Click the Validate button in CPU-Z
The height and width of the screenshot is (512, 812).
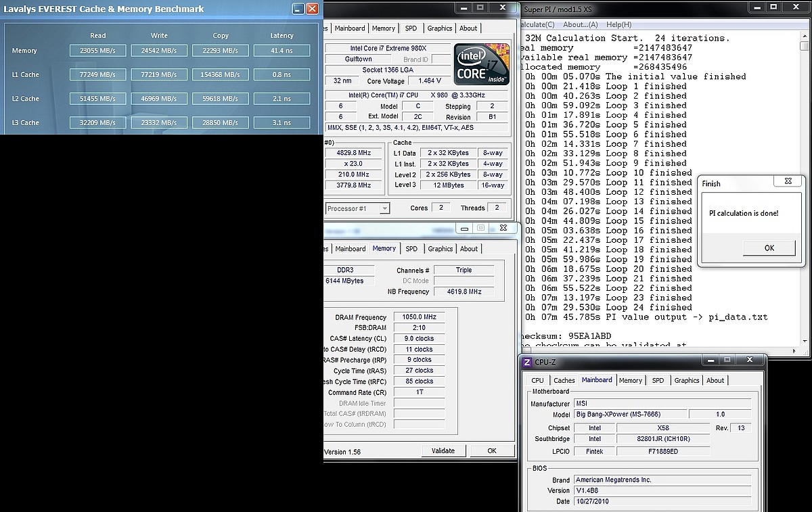pos(443,450)
